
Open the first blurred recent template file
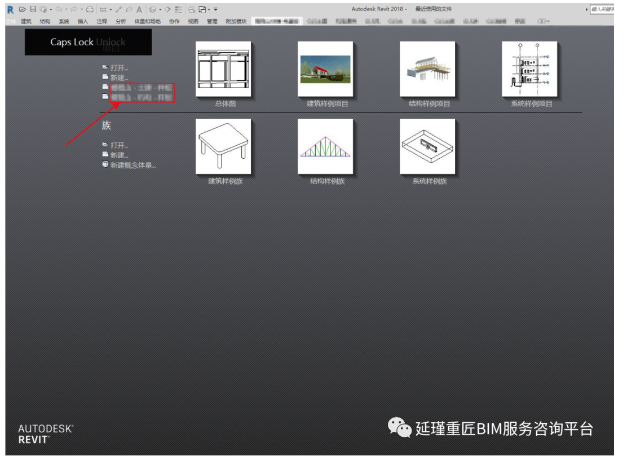point(142,88)
